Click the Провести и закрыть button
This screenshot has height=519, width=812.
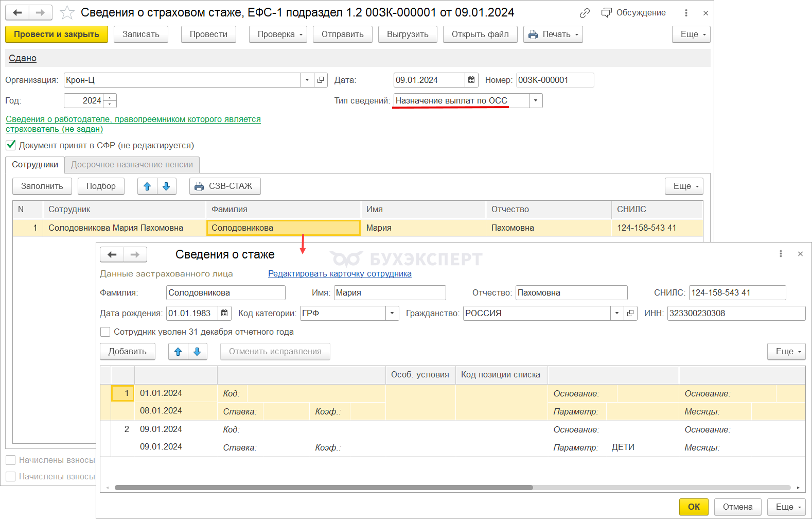57,34
